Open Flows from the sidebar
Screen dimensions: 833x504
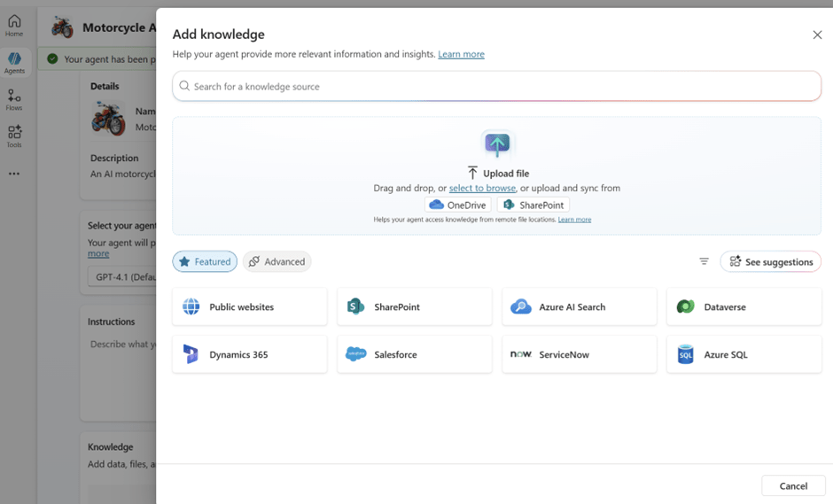(x=14, y=99)
